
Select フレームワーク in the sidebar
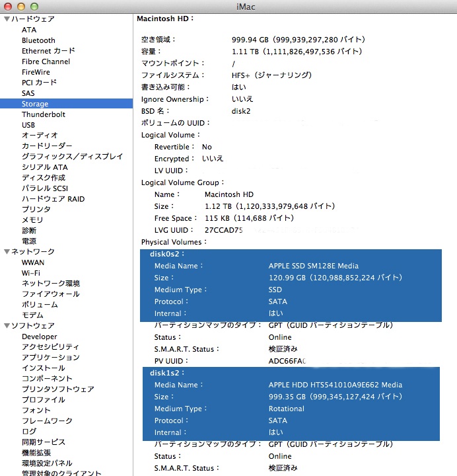pyautogui.click(x=47, y=420)
